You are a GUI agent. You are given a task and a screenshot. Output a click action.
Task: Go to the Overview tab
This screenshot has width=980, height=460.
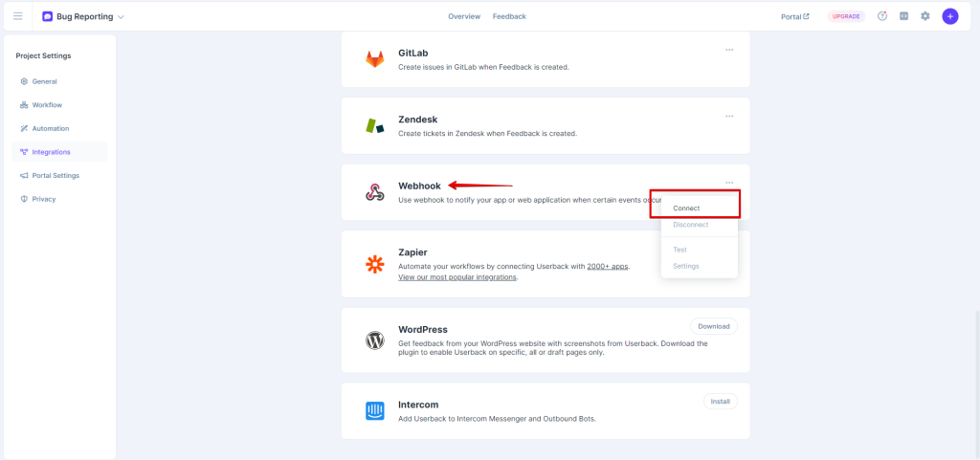(x=464, y=16)
